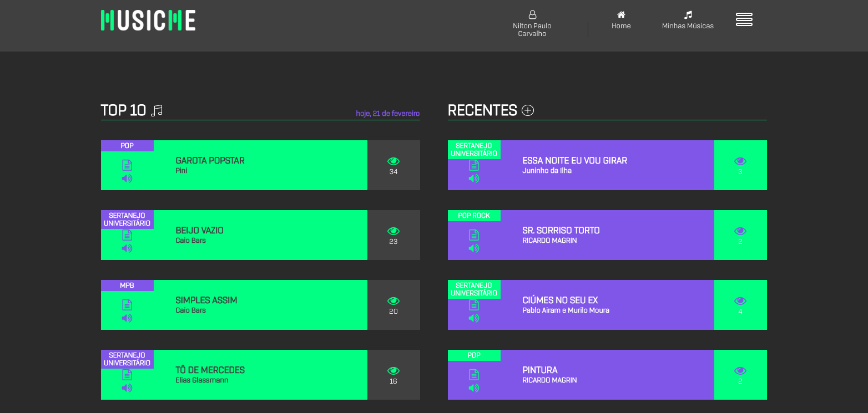Image resolution: width=868 pixels, height=413 pixels.
Task: Click the Ciúmes no Seu Ex title
Action: pos(560,300)
